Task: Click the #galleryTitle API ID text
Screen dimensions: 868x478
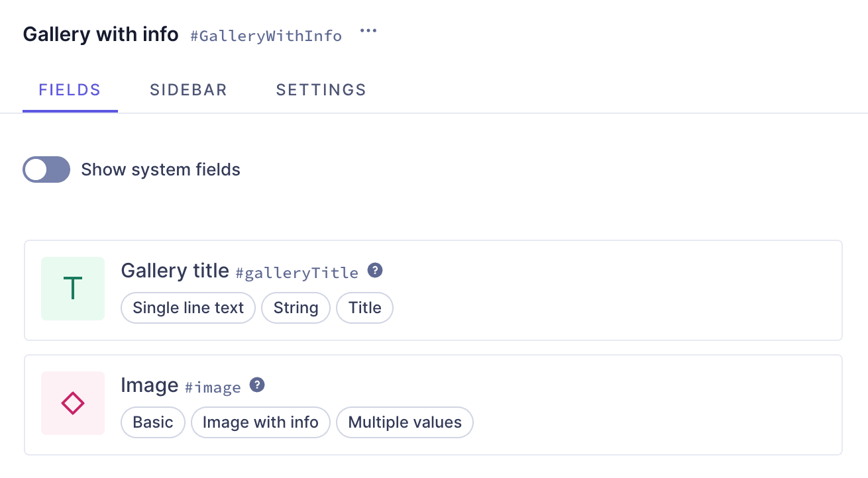Action: pos(297,273)
